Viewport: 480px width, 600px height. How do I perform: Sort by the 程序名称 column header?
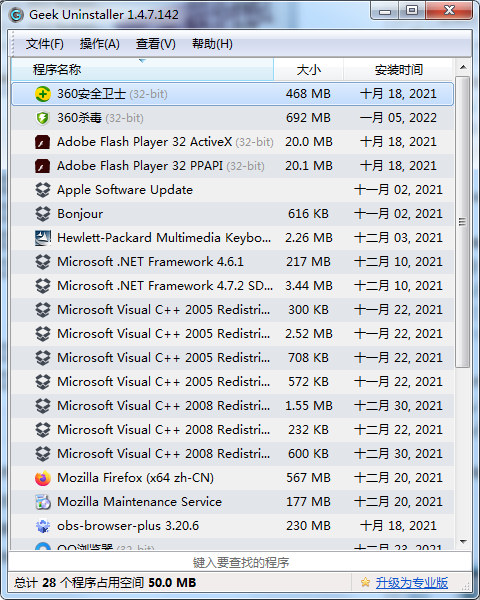[x=142, y=70]
